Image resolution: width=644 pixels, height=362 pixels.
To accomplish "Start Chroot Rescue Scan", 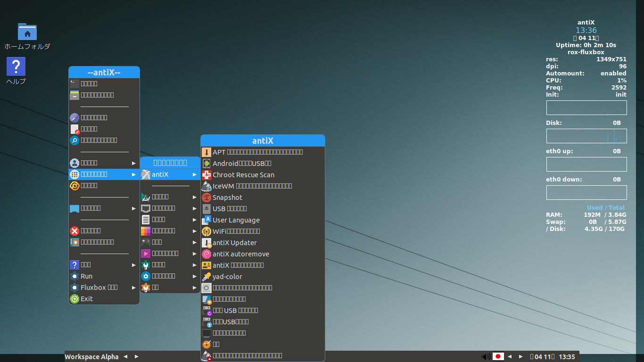I will coord(263,174).
